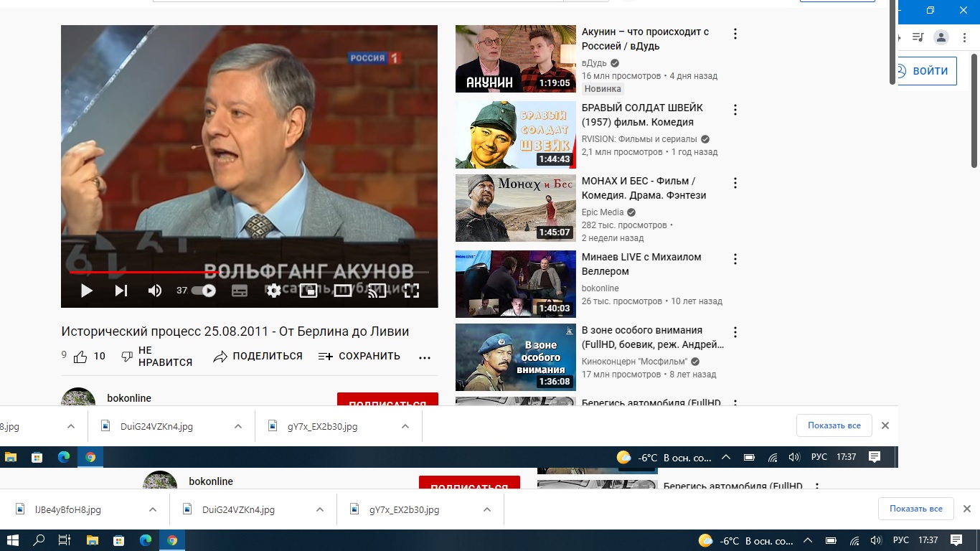980x551 pixels.
Task: Click the Новинка badge under вДудь
Action: pos(603,89)
